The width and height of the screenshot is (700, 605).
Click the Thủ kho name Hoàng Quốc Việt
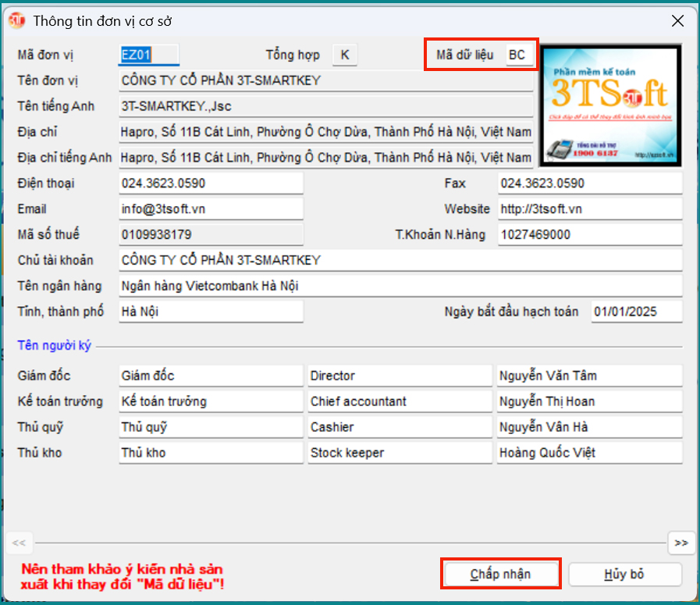pos(589,453)
